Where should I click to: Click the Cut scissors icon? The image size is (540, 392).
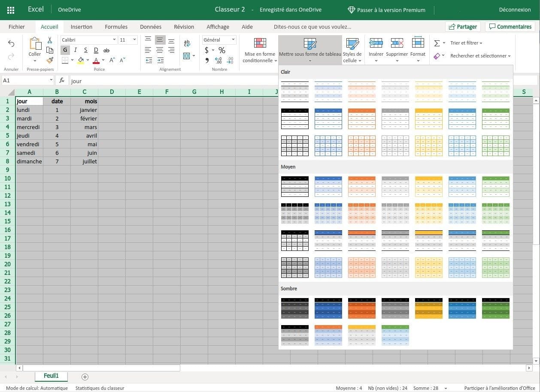(x=50, y=40)
